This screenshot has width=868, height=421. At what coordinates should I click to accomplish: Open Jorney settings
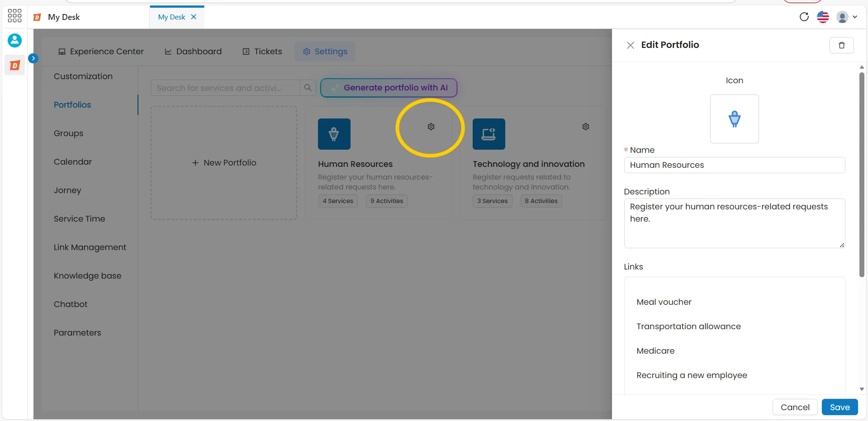pyautogui.click(x=67, y=190)
